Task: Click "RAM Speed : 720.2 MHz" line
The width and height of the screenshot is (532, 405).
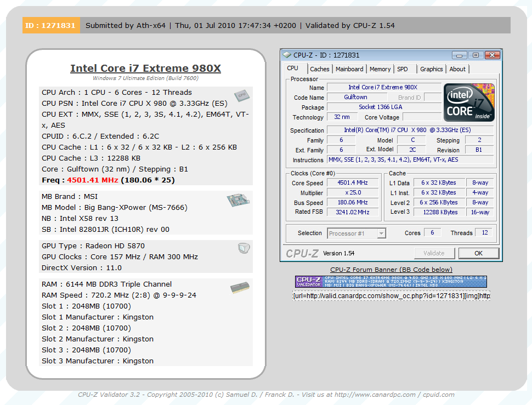Action: tap(119, 295)
